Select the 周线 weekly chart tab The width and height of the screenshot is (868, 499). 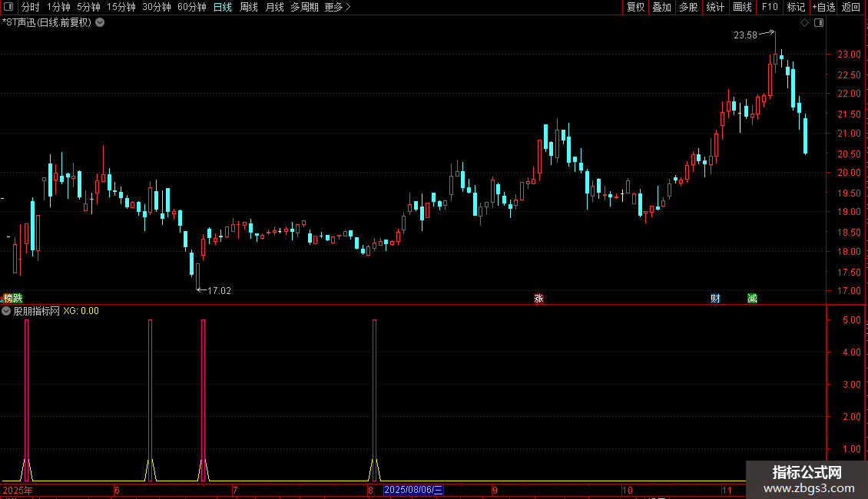(249, 7)
